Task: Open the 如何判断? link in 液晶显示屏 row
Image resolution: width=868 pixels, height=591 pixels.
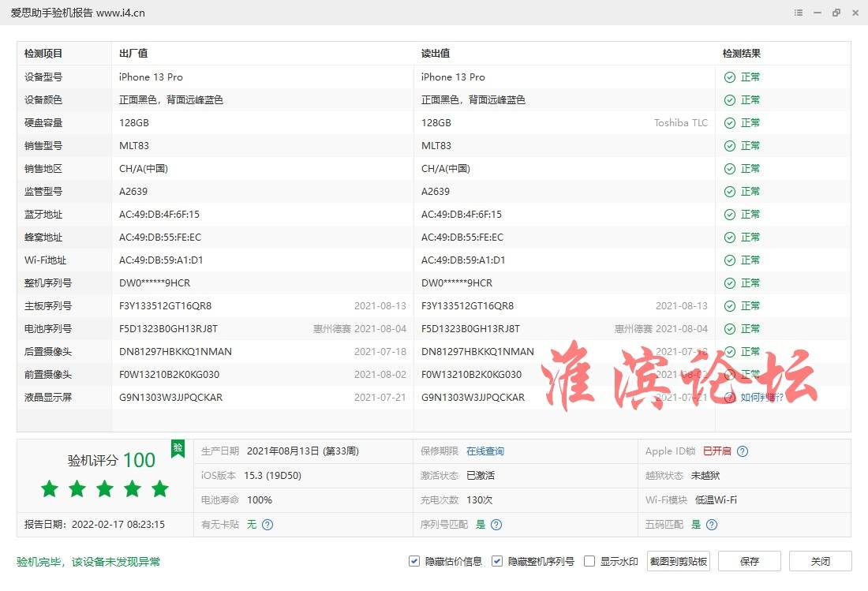Action: 761,398
